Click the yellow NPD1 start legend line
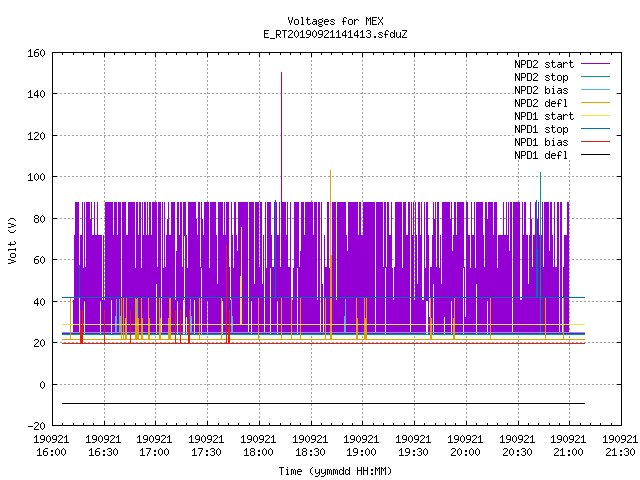640x480 pixels. 595,116
